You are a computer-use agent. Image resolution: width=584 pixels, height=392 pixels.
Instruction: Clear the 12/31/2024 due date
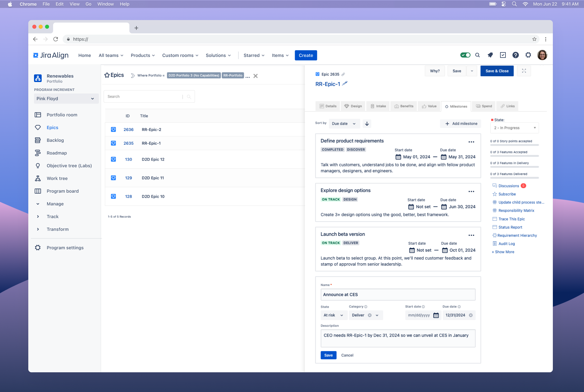471,315
